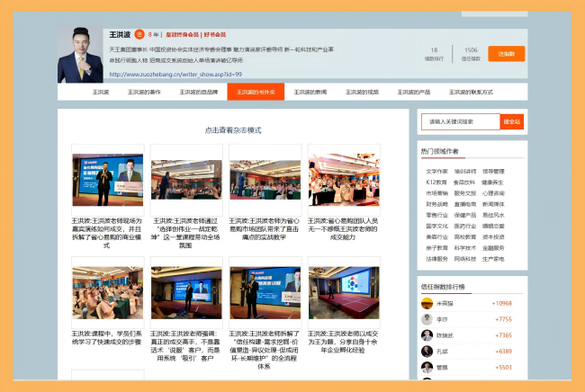Image resolution: width=585 pixels, height=392 pixels.
Task: Select the 王洪波的新闻 tab
Action: click(x=310, y=92)
